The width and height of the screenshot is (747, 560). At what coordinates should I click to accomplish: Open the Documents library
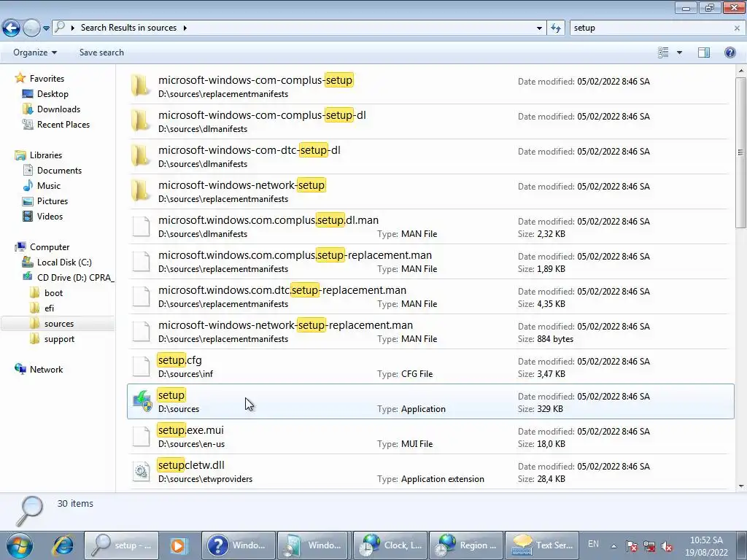click(59, 171)
